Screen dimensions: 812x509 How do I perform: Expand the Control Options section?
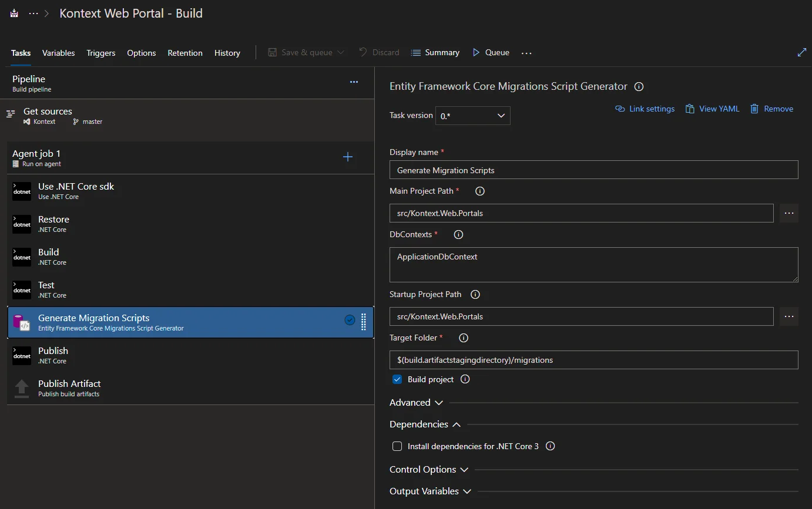pyautogui.click(x=429, y=470)
